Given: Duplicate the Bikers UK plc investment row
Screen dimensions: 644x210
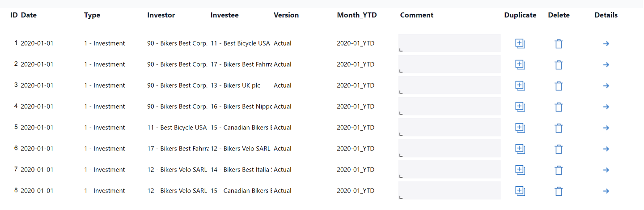Looking at the screenshot, I should pos(520,86).
